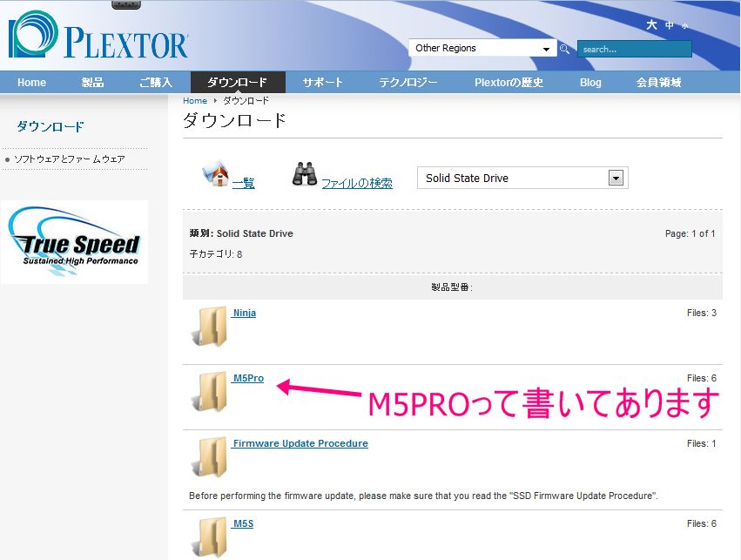The height and width of the screenshot is (560, 741).
Task: Open the Ninja link
Action: (245, 313)
